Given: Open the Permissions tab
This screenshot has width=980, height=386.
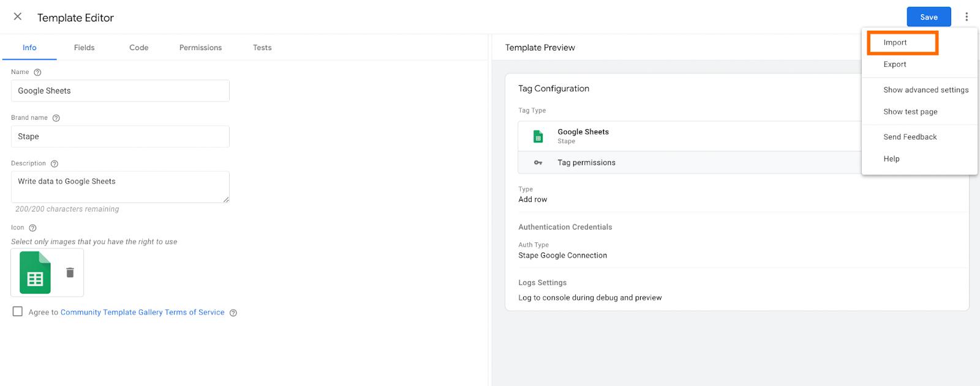Looking at the screenshot, I should 201,48.
